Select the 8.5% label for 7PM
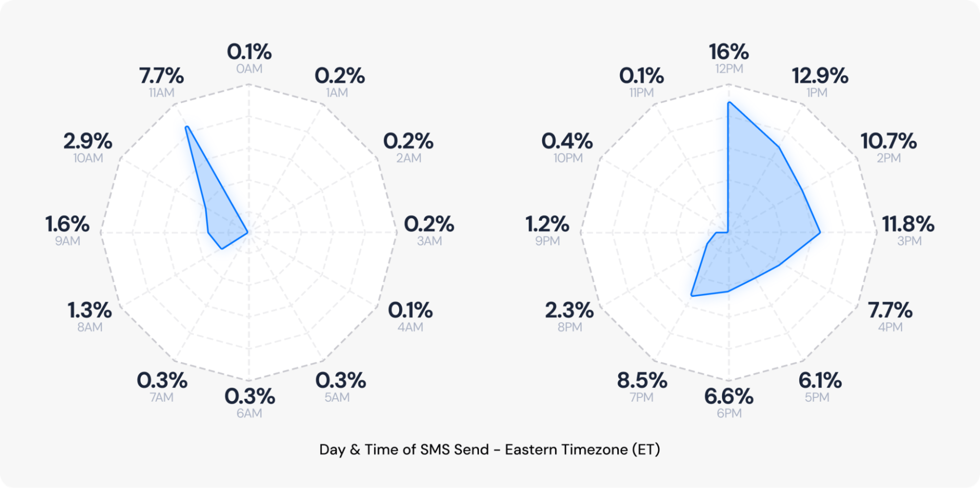This screenshot has width=980, height=488. coord(642,381)
